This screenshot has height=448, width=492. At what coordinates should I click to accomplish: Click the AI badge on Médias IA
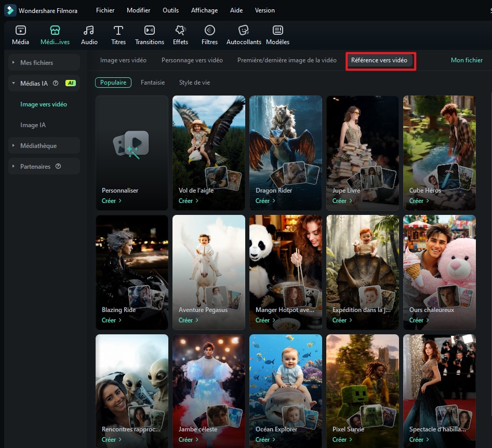(x=71, y=83)
